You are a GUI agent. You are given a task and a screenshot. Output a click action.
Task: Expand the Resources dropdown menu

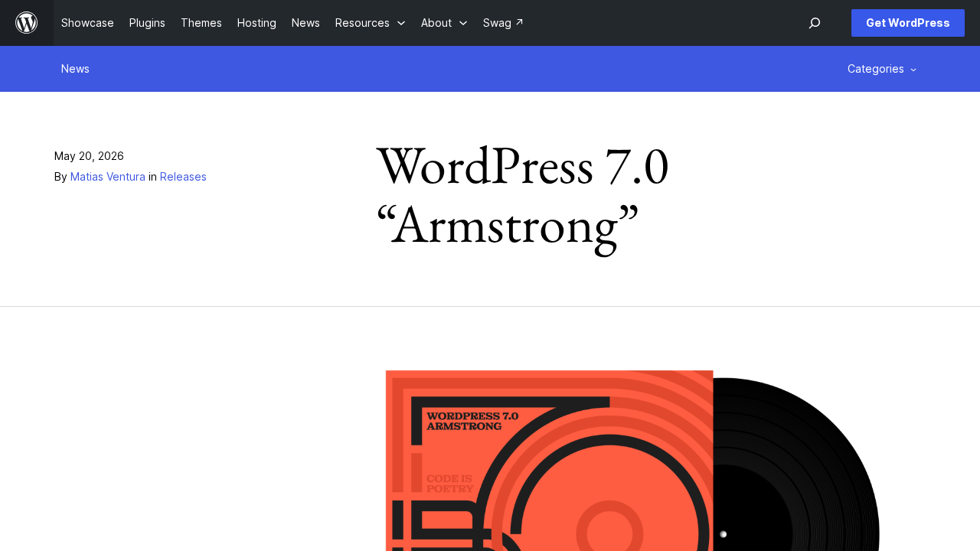coord(371,23)
